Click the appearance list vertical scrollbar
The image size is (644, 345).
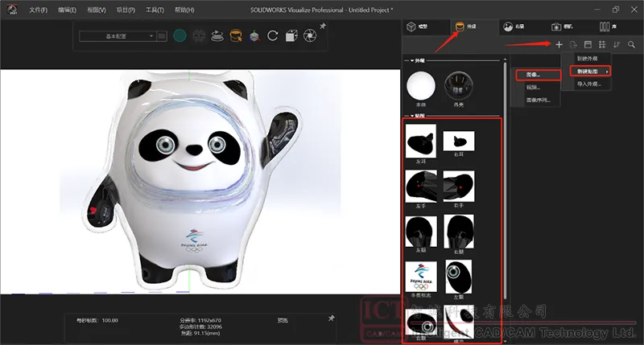tap(505, 180)
